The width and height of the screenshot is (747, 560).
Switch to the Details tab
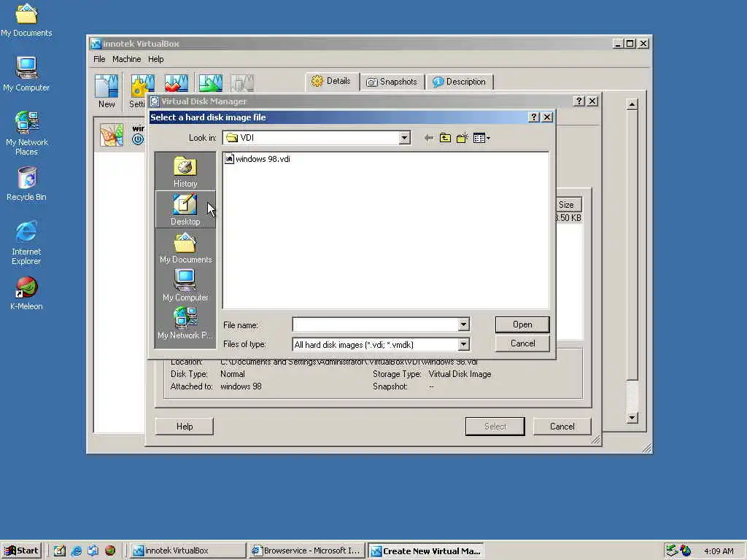332,82
